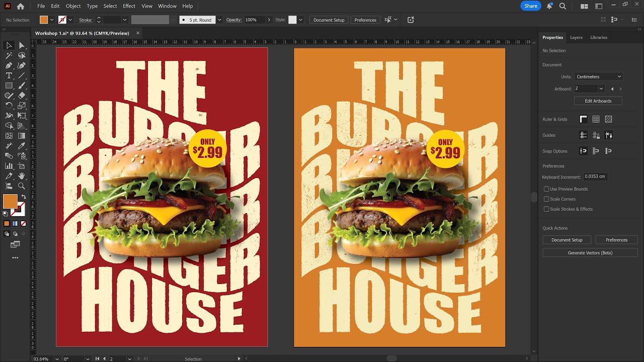The height and width of the screenshot is (362, 644).
Task: Select the Lasso tool
Action: tap(22, 56)
